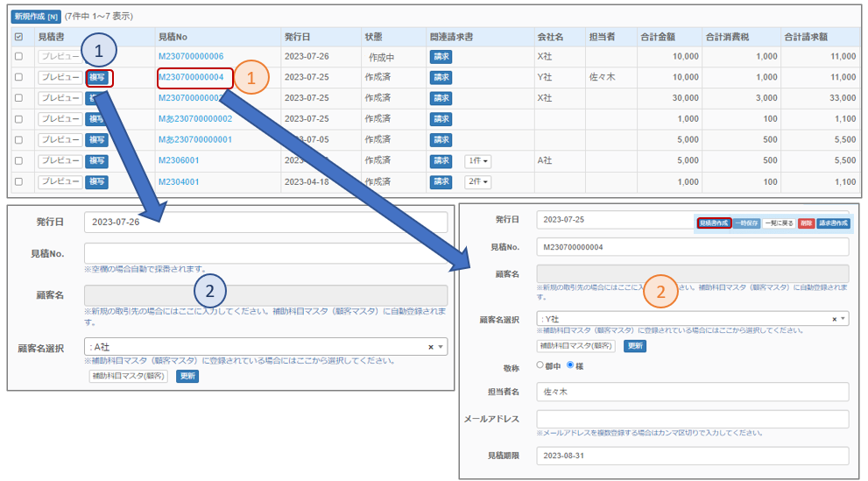Tick the checkbox for row M230700000006

tap(18, 56)
